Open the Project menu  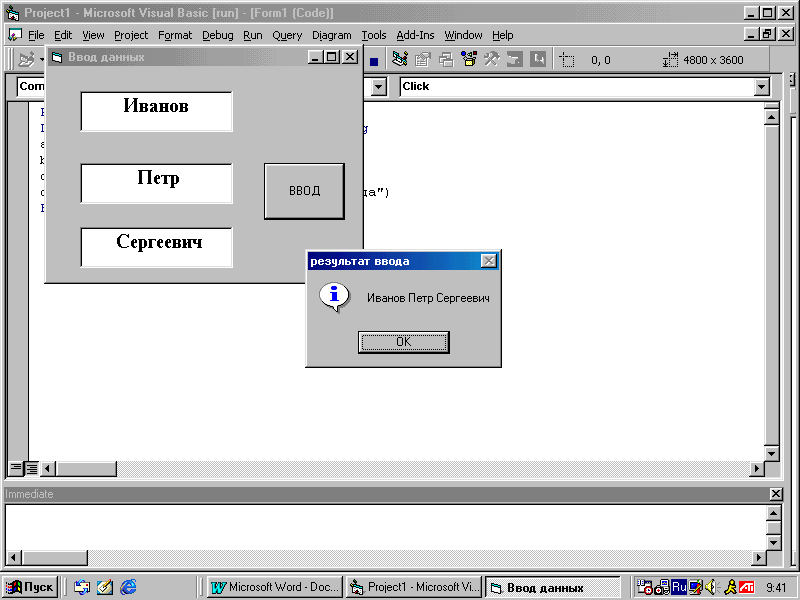pos(131,35)
